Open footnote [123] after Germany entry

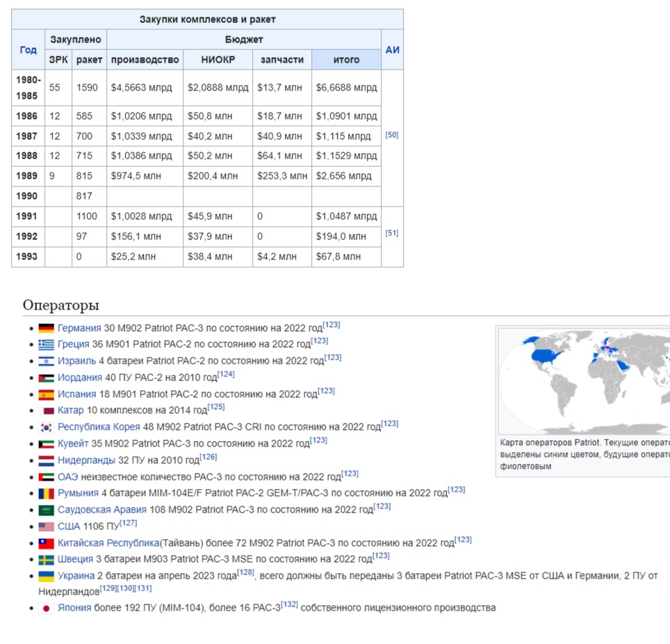(x=331, y=325)
